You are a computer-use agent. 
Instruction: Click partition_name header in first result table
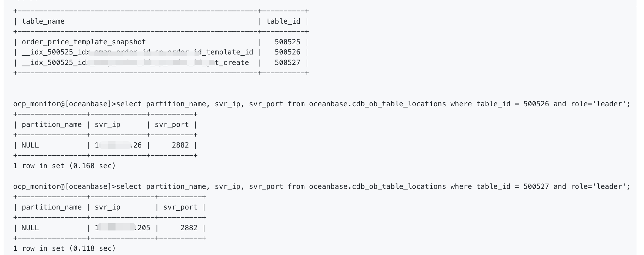(x=51, y=125)
